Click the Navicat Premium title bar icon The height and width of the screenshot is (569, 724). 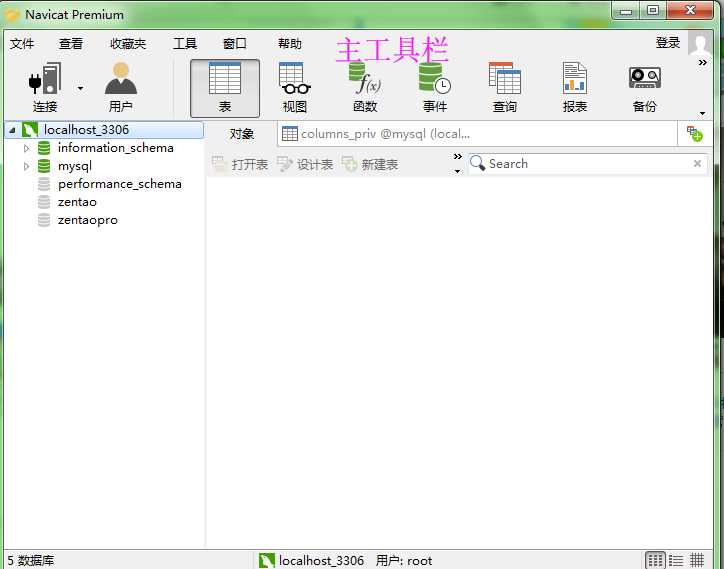tap(12, 15)
